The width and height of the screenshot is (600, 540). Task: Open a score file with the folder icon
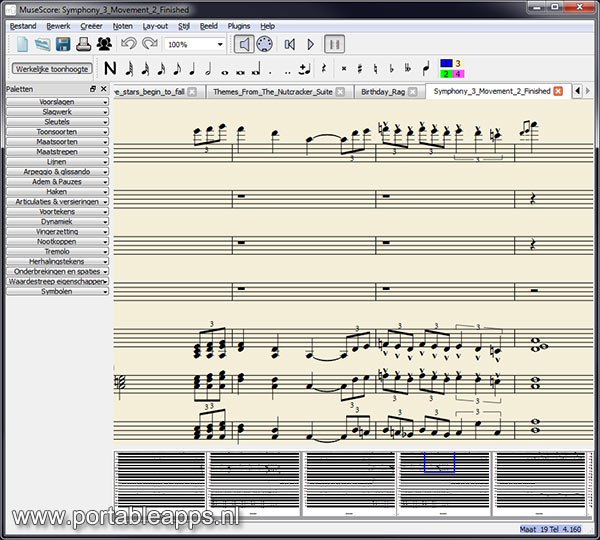click(42, 44)
